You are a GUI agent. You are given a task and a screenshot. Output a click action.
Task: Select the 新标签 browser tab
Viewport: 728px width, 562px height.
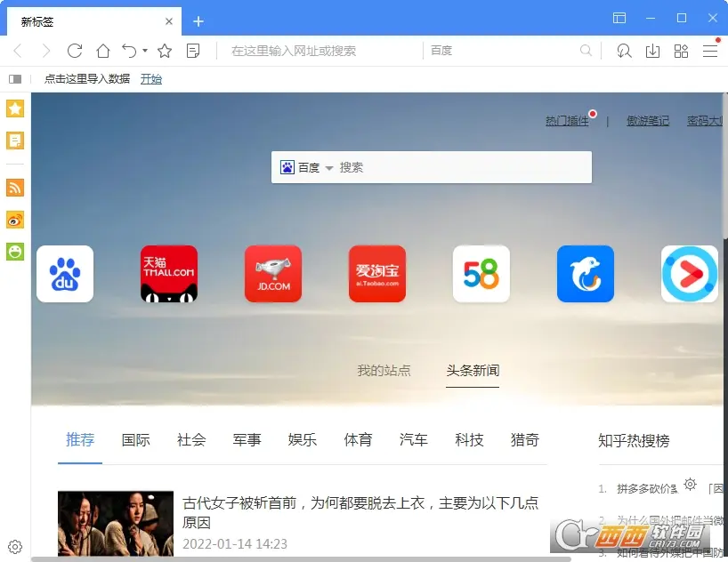[94, 21]
